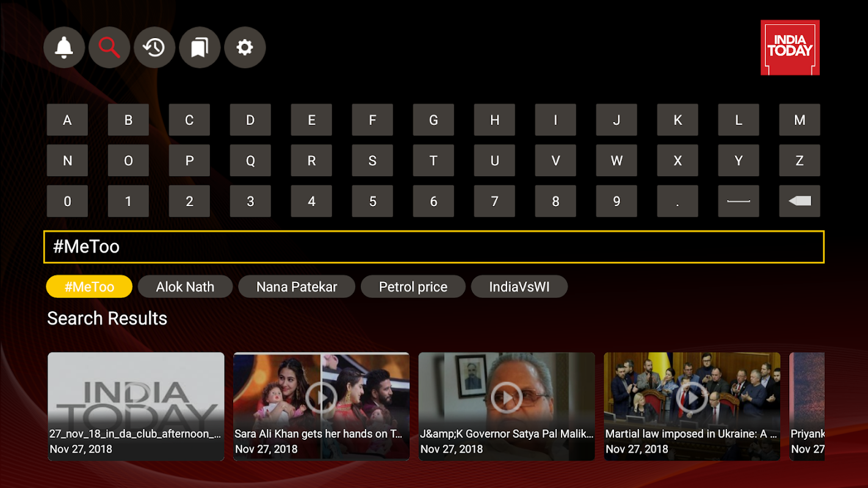Screen dimensions: 868x488
Task: Open saved bookmarks icon
Action: pos(200,48)
